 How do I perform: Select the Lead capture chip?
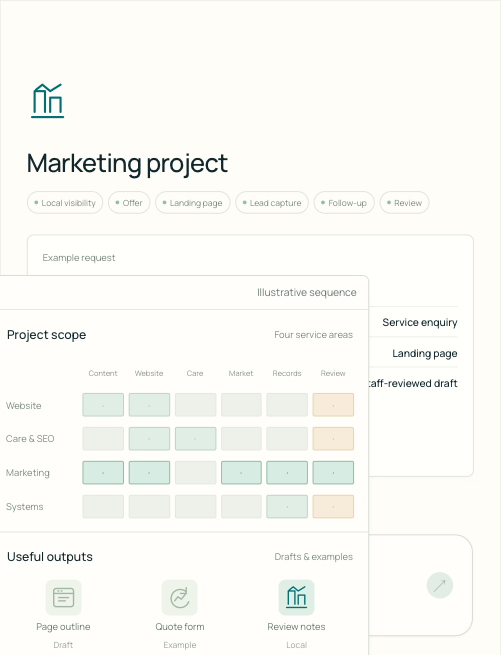(272, 203)
